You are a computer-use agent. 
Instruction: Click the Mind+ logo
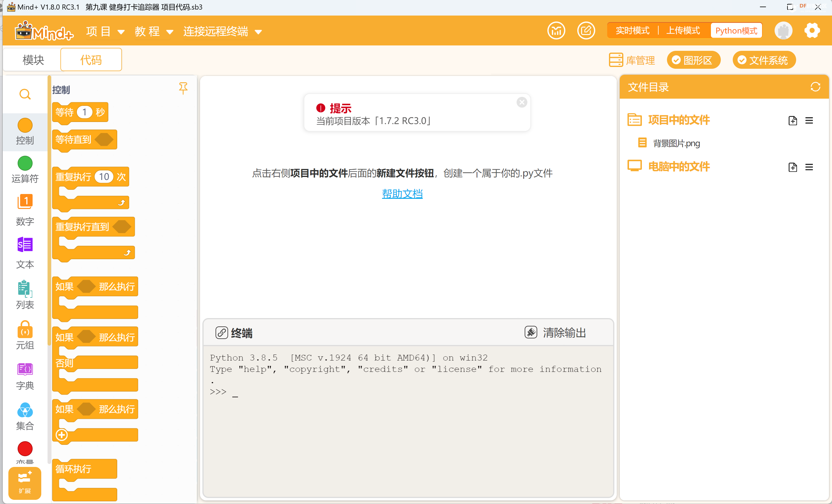coord(44,31)
